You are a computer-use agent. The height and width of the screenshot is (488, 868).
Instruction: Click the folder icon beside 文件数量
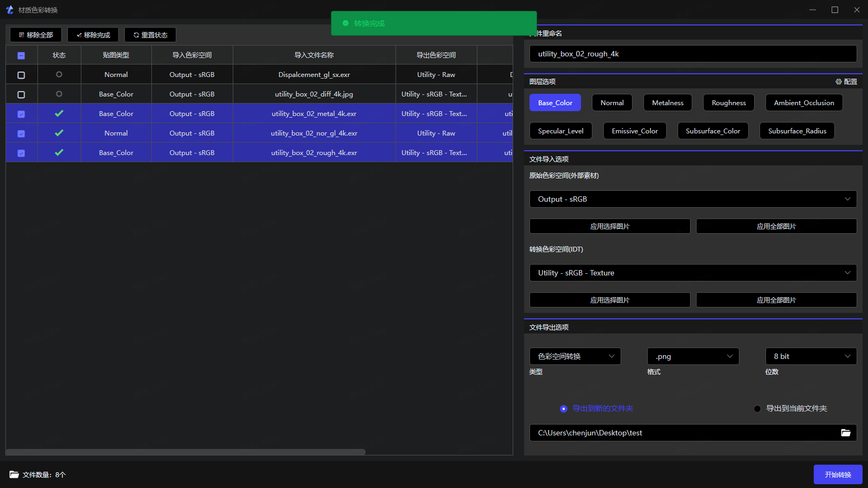pyautogui.click(x=14, y=474)
